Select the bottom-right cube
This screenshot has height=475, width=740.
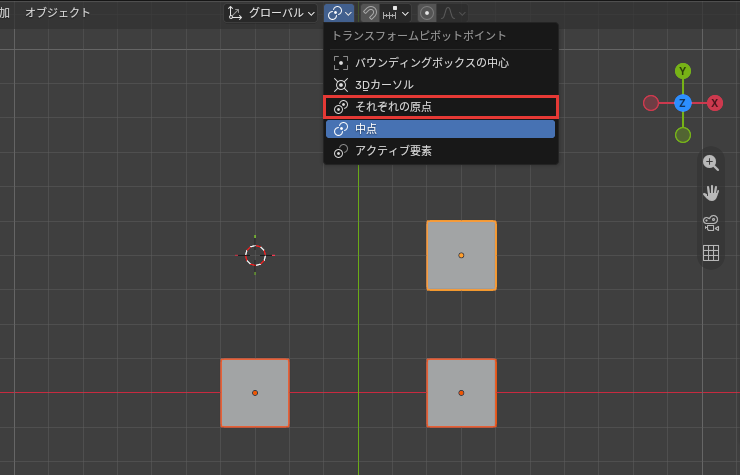pos(461,393)
